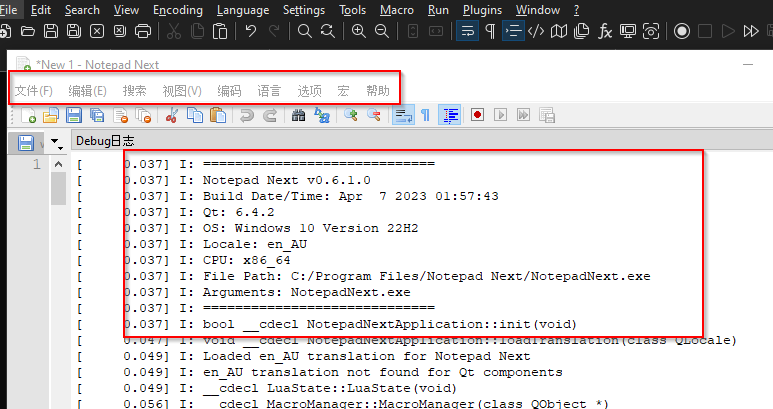The image size is (773, 409).
Task: Expand dropdown arrow beside Debug log save icon
Action: click(x=55, y=143)
